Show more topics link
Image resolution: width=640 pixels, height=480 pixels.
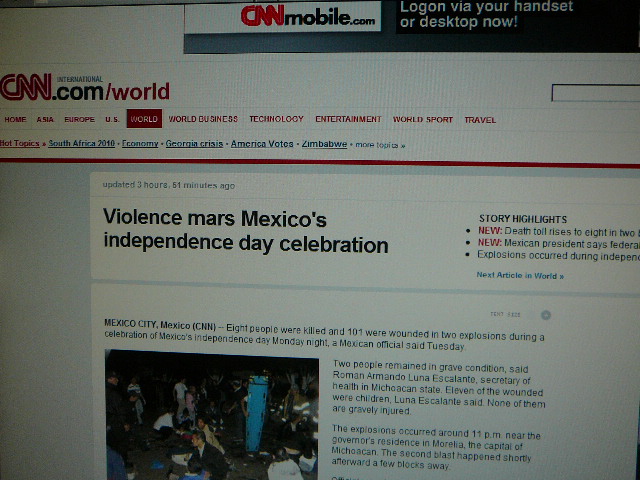click(380, 145)
